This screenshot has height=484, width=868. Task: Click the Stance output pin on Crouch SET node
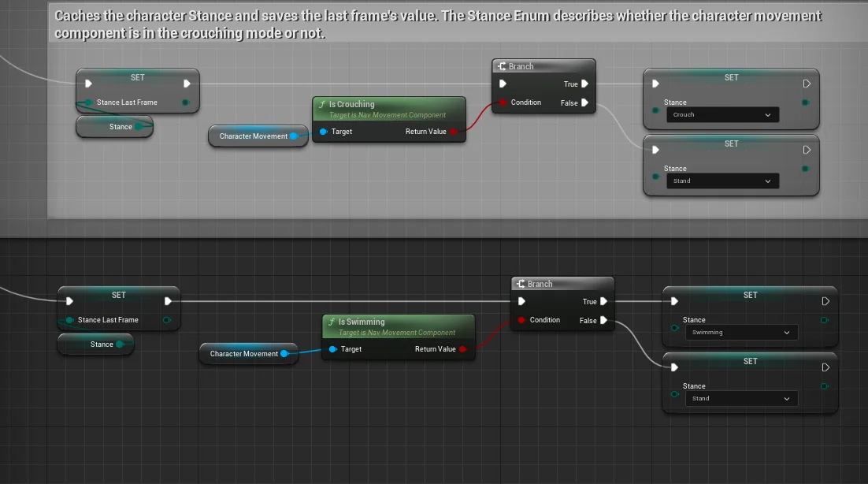point(805,102)
